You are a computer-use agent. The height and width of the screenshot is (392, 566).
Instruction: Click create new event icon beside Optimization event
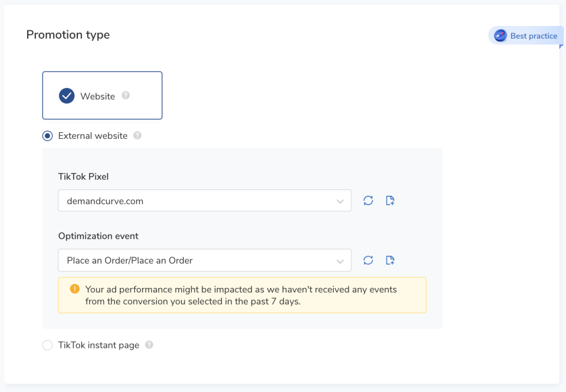pos(390,260)
